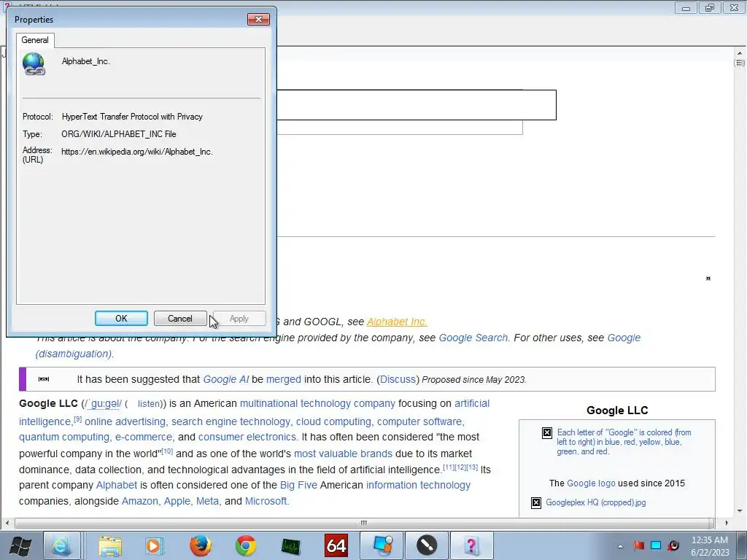Image resolution: width=747 pixels, height=560 pixels.
Task: Click the broken Googleplex HQ image icon
Action: [536, 503]
